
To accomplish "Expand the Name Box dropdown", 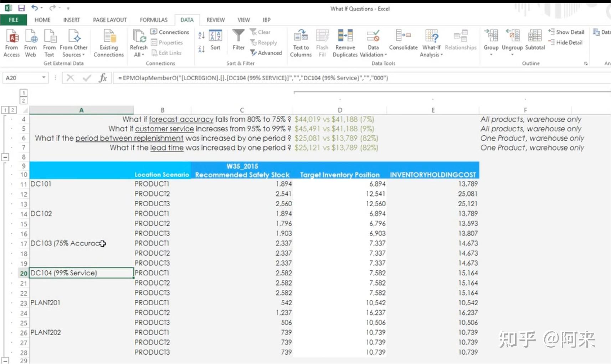I will tap(44, 77).
